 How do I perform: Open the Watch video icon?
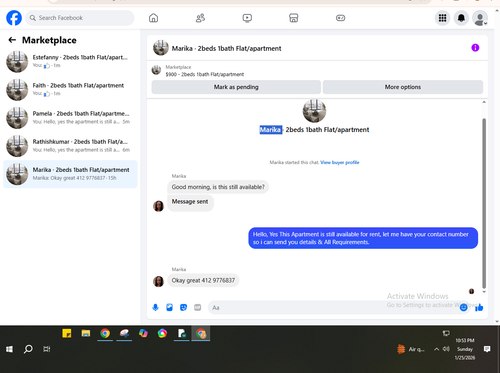tap(247, 18)
